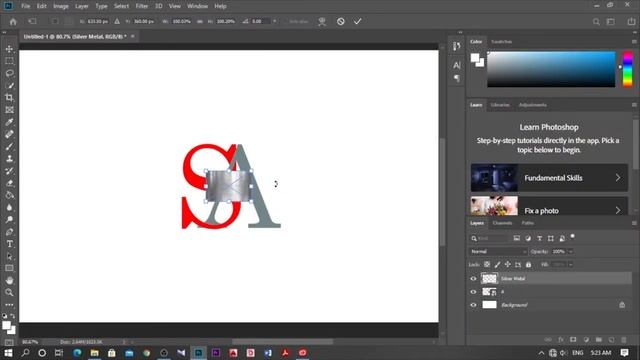
Task: Switch to the Paths tab
Action: pyautogui.click(x=527, y=223)
